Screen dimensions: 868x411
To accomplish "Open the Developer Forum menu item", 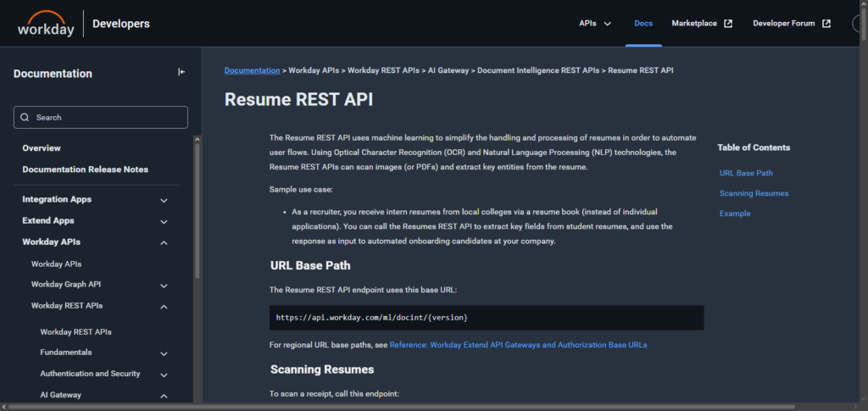I will (x=784, y=23).
